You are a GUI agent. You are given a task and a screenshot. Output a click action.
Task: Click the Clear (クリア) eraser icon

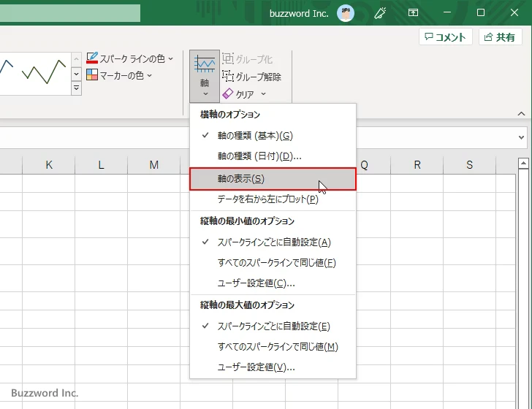(x=228, y=94)
